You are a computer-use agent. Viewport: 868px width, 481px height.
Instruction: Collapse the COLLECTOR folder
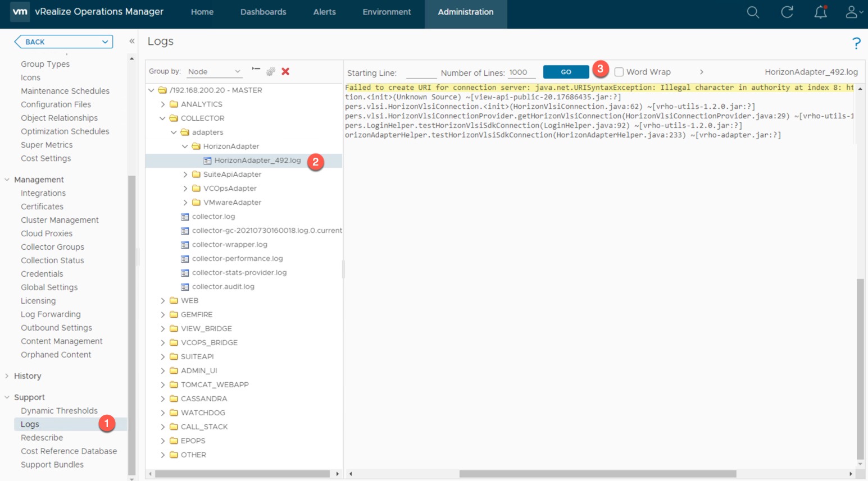162,118
